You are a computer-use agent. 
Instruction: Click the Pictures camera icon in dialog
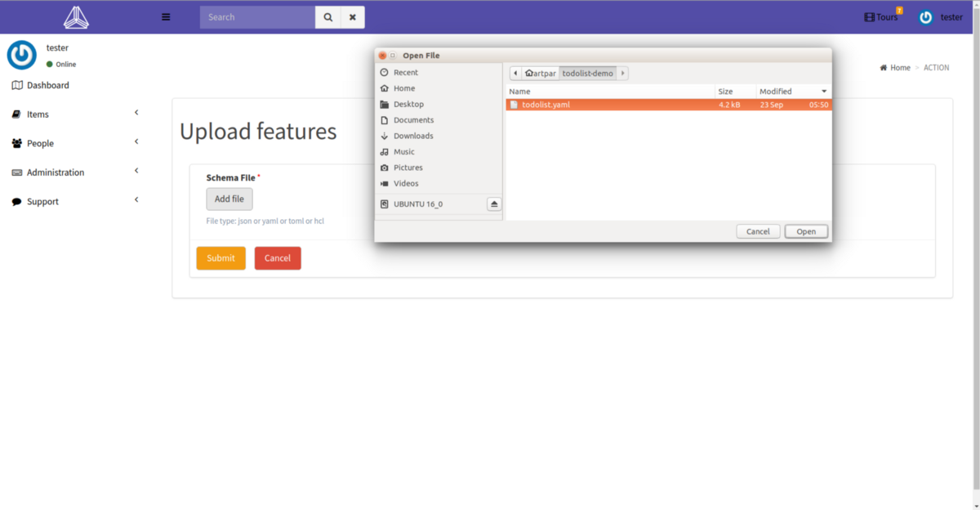(385, 168)
